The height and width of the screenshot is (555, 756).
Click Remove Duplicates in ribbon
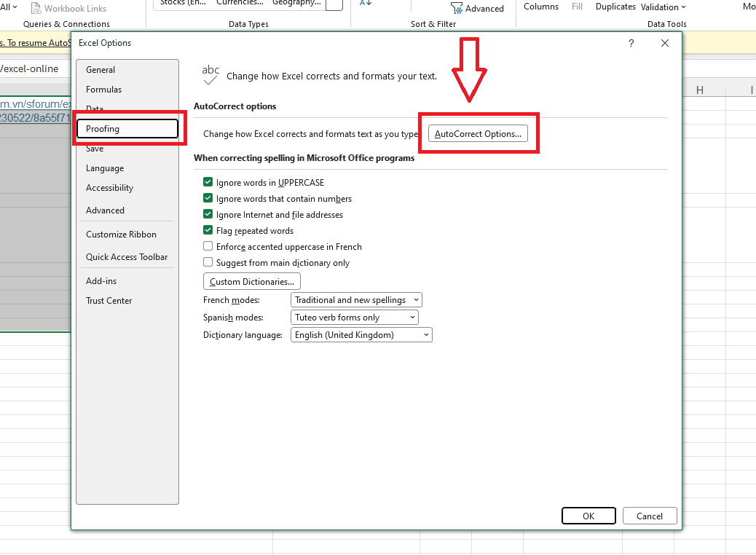(615, 7)
